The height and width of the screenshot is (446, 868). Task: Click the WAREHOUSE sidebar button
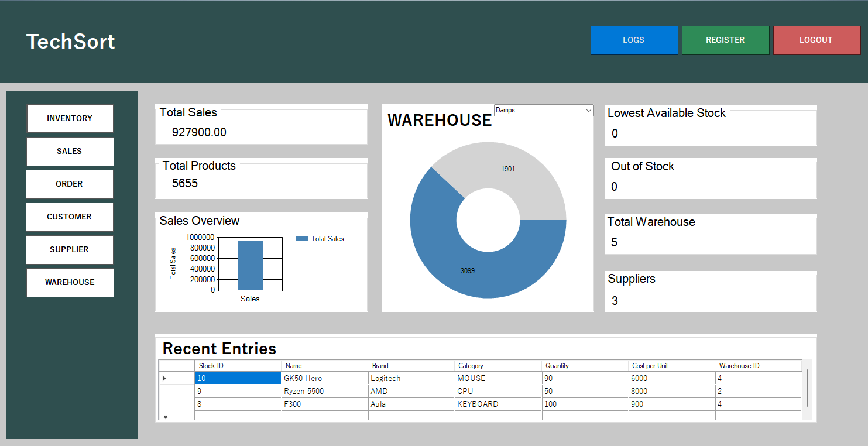pos(70,283)
